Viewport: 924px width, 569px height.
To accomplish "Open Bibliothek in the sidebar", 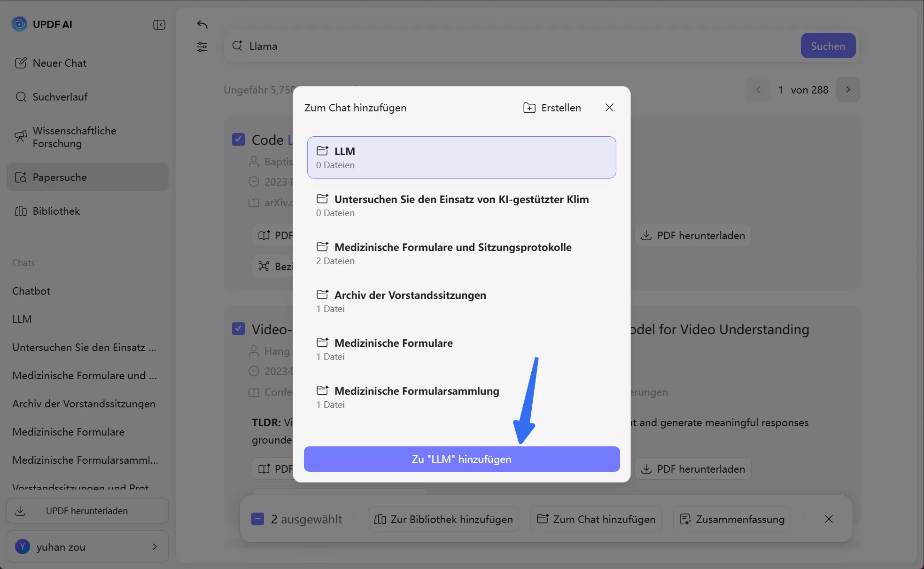I will 56,211.
